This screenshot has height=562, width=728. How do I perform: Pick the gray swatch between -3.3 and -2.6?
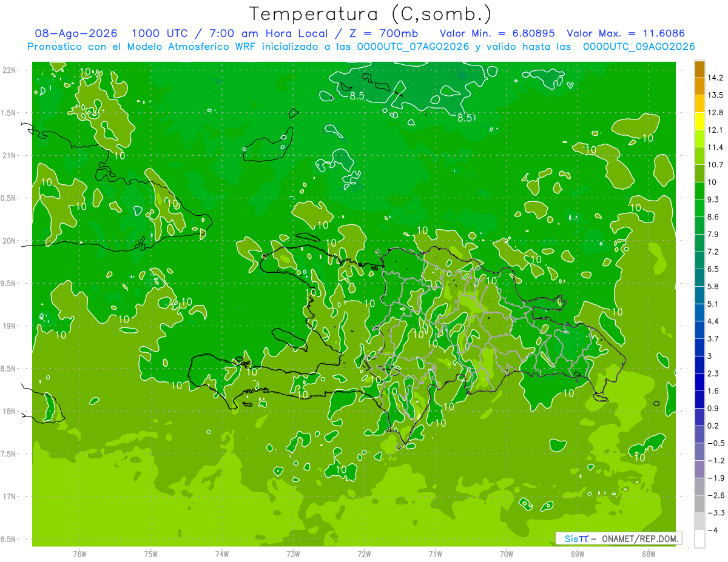tap(699, 504)
